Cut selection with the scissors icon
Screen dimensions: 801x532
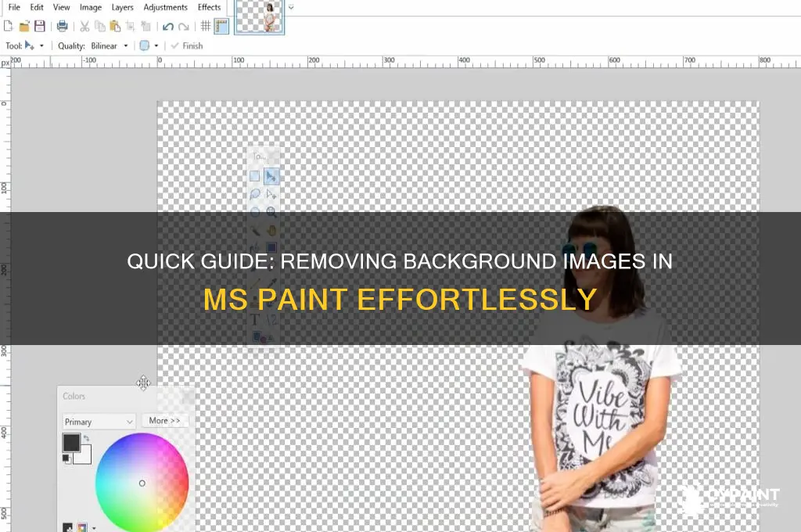(x=84, y=26)
